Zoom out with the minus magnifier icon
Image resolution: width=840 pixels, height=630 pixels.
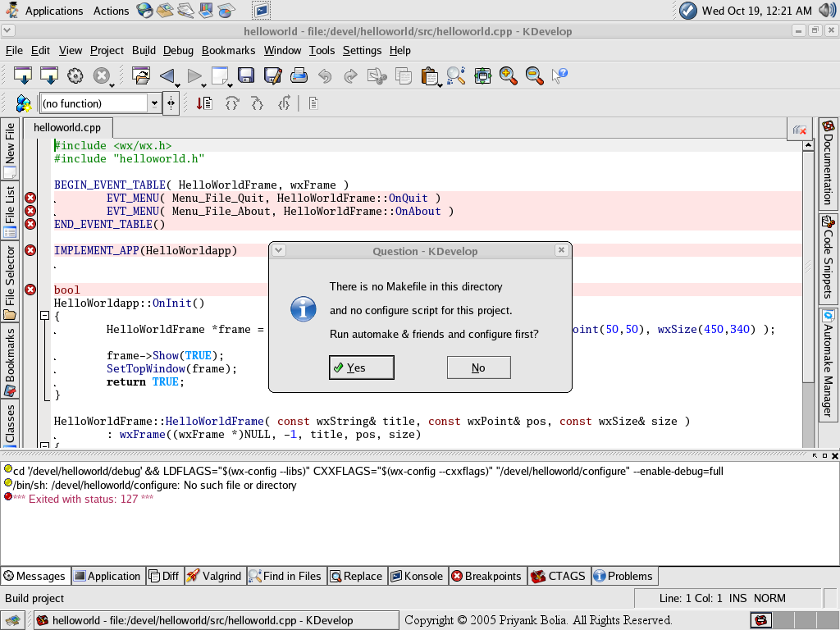[534, 75]
